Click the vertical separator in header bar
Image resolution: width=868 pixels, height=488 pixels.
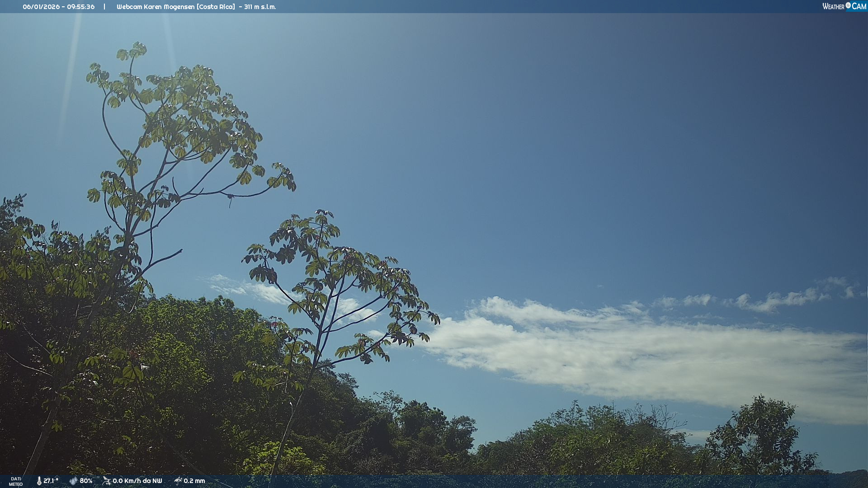pyautogui.click(x=104, y=7)
